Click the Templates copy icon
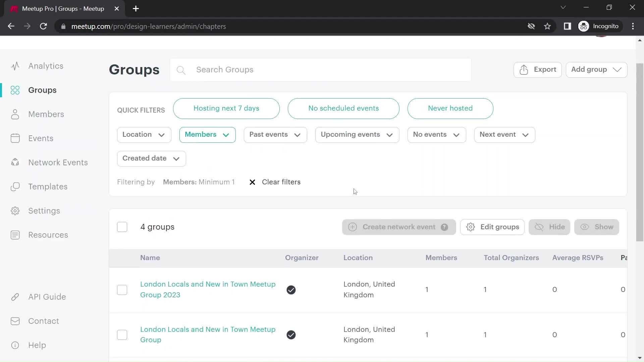The width and height of the screenshot is (644, 362). [15, 187]
